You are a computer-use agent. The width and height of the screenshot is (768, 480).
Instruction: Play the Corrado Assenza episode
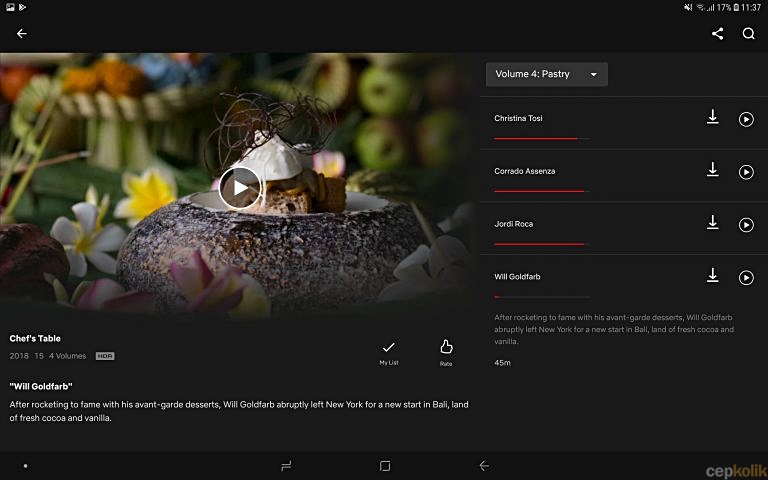point(746,172)
